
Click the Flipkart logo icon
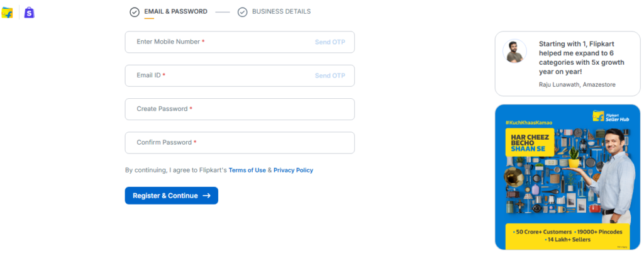(8, 12)
